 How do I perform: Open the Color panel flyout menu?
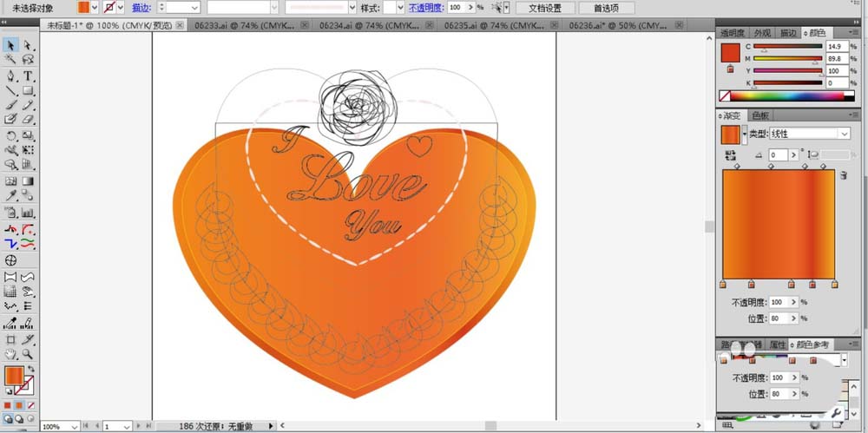[852, 33]
